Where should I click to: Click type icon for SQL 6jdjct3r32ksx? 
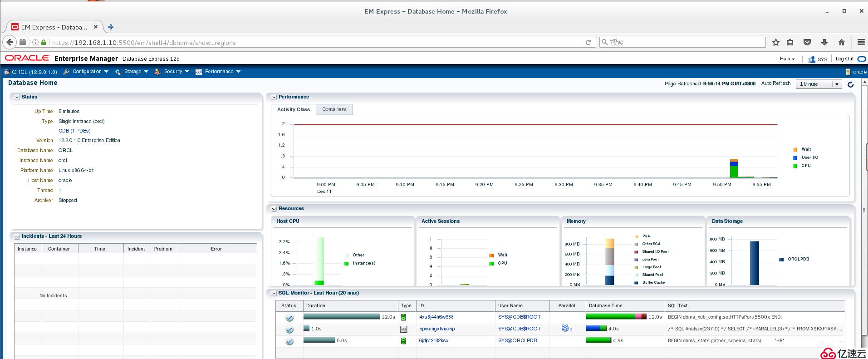pyautogui.click(x=403, y=341)
